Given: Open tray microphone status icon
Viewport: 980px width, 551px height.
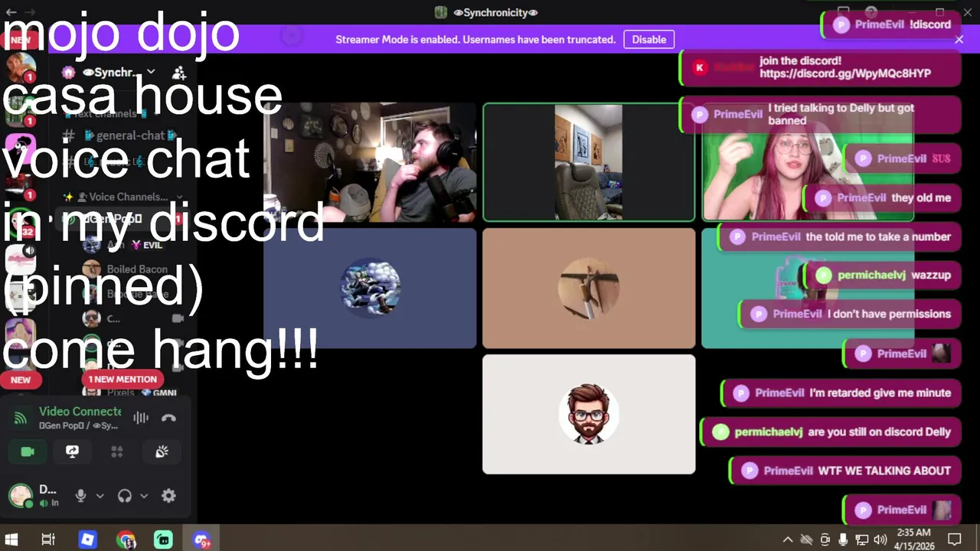Looking at the screenshot, I should click(843, 540).
